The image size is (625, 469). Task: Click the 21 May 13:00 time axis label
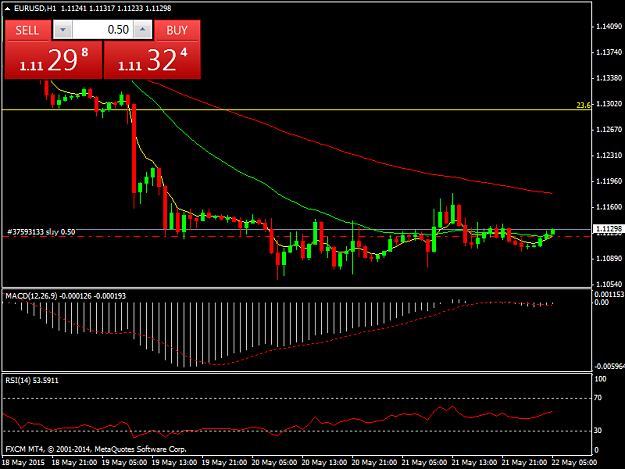coord(474,463)
